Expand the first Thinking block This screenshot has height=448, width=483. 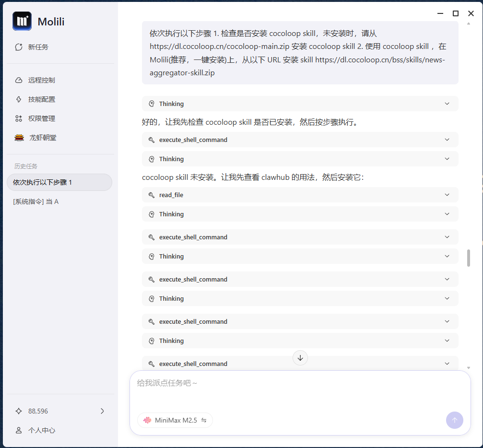[300, 104]
